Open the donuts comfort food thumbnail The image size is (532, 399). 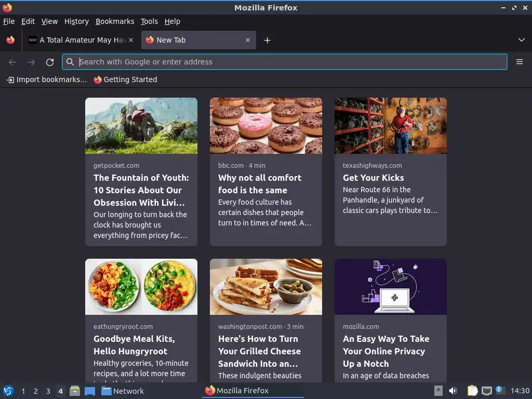pos(266,126)
